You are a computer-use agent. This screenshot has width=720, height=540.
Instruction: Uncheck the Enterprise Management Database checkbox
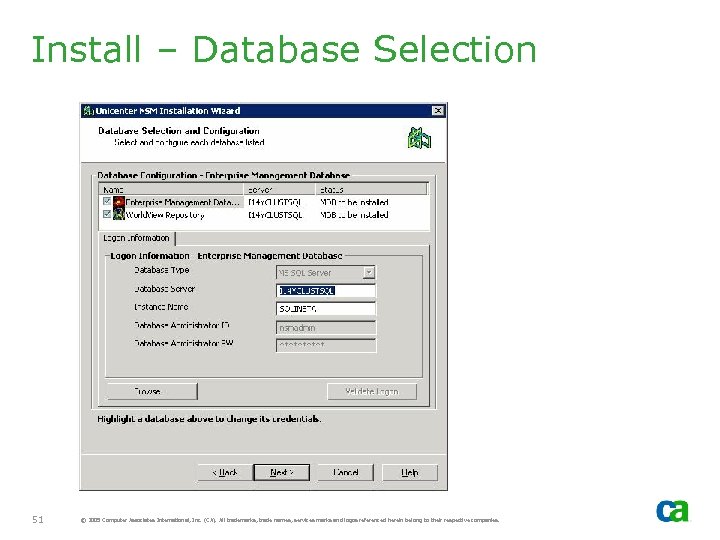click(x=107, y=201)
